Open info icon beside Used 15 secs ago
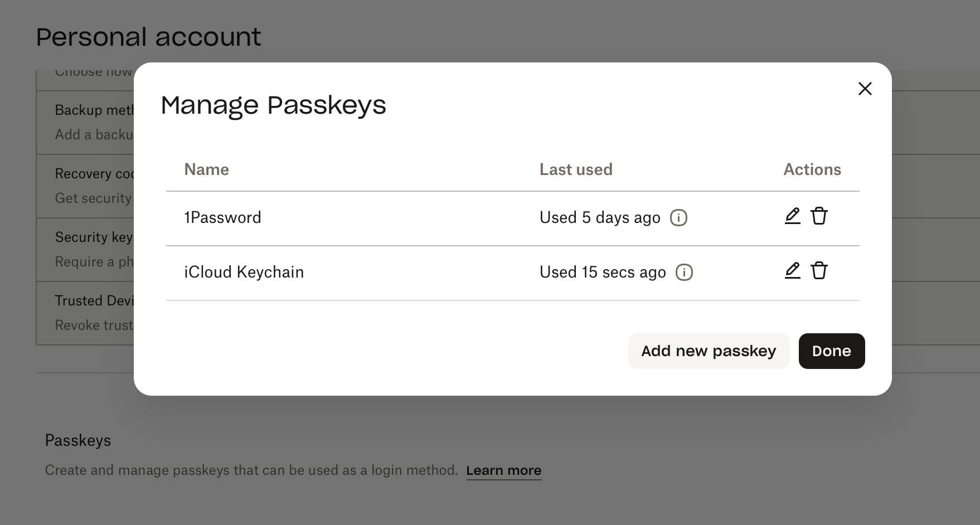 pos(684,272)
